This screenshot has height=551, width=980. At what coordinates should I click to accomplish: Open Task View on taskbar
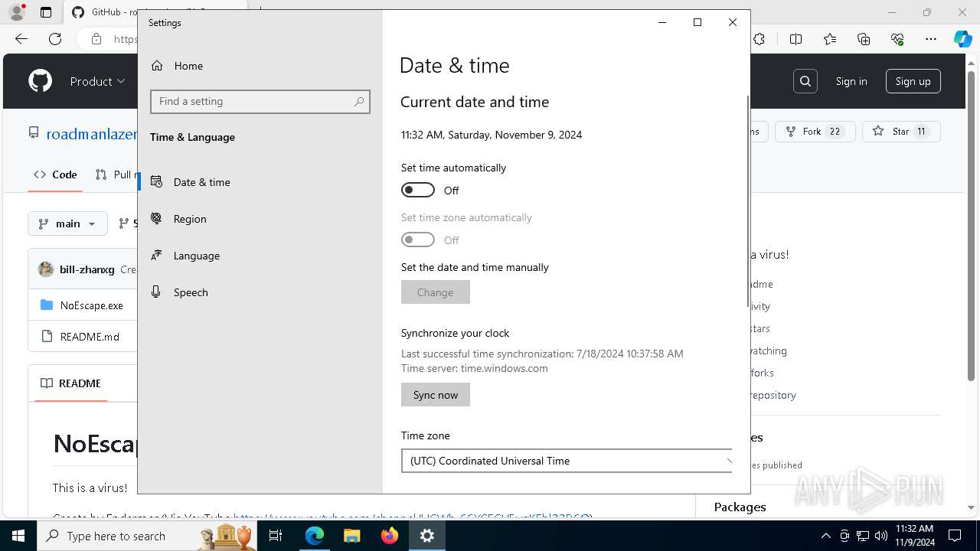(x=276, y=536)
